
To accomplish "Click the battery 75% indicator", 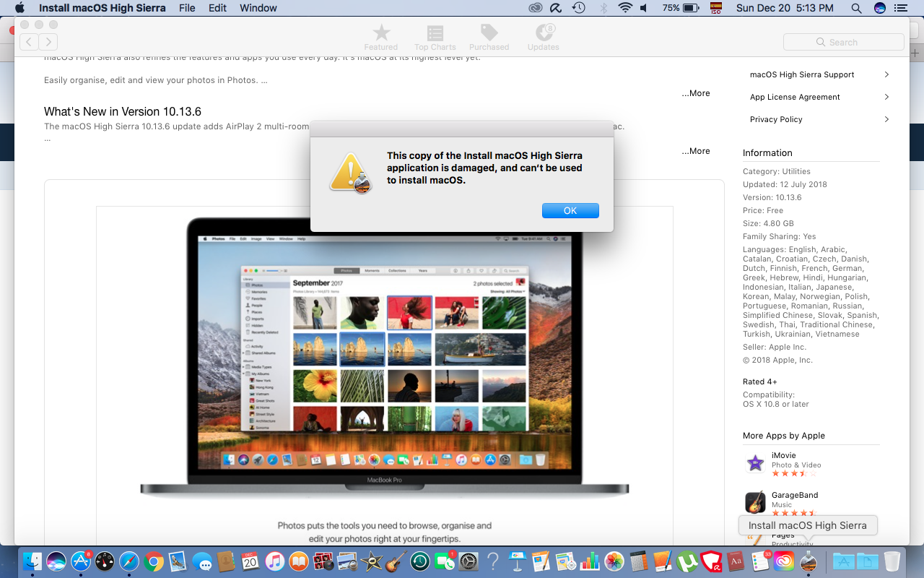I will tap(681, 8).
